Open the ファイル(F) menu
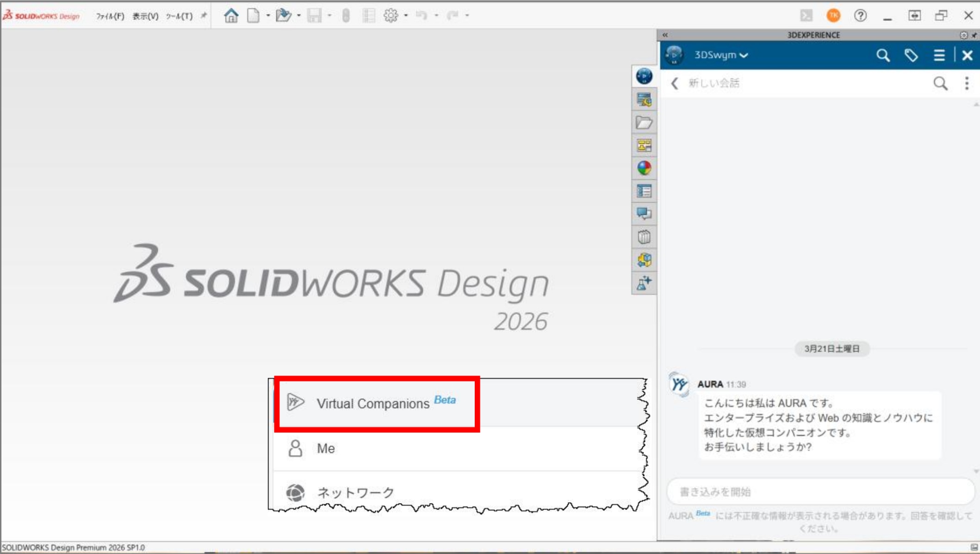The width and height of the screenshot is (980, 554). coord(110,16)
